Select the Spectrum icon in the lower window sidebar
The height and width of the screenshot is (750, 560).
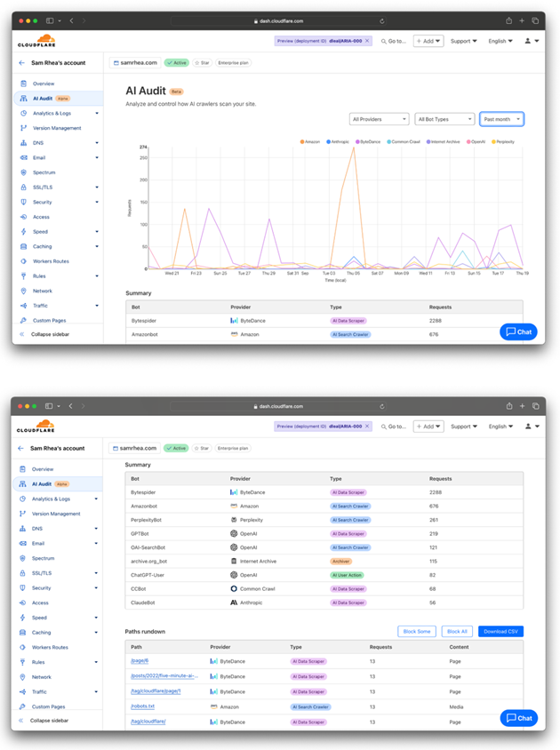pyautogui.click(x=23, y=558)
